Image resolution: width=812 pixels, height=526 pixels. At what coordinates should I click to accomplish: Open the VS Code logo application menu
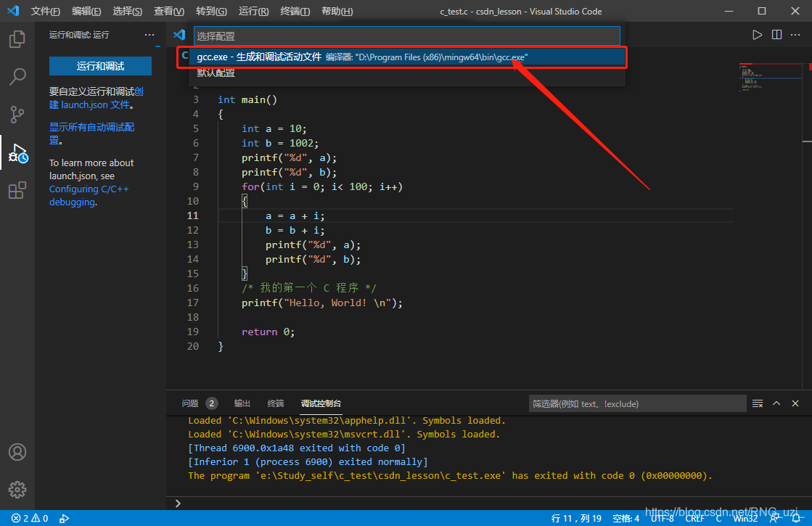tap(13, 11)
